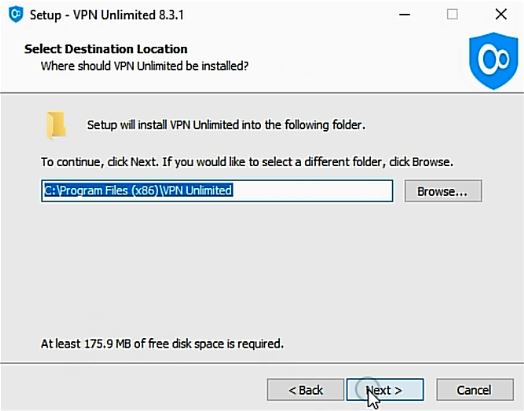The image size is (524, 411).
Task: Click the empty area inside the destination folder field
Action: pyautogui.click(x=311, y=191)
